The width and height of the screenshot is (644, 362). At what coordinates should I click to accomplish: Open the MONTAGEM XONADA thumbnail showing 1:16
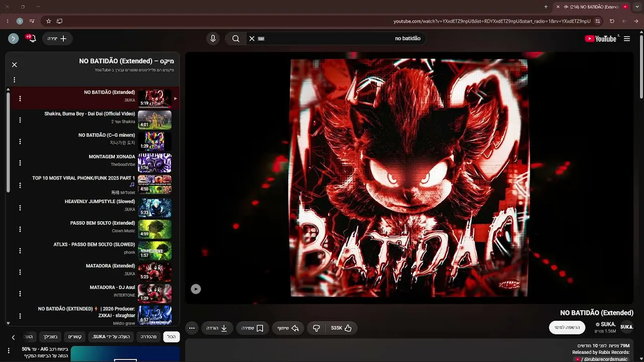(154, 163)
